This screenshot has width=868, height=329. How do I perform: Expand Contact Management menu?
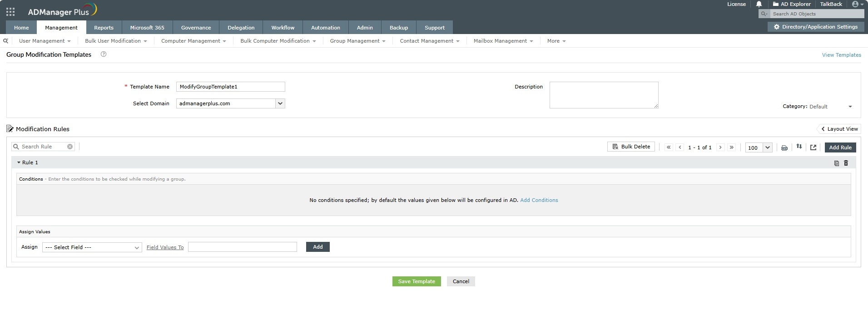[429, 41]
